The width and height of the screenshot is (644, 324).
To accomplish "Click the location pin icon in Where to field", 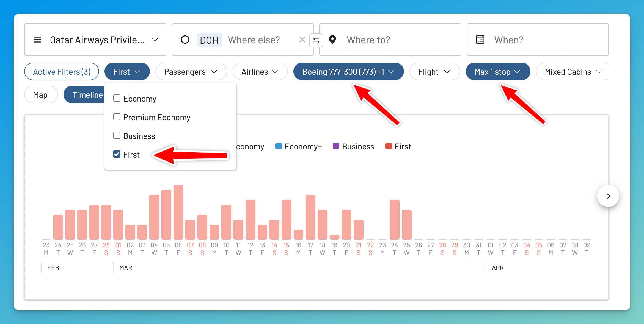I will pyautogui.click(x=332, y=40).
